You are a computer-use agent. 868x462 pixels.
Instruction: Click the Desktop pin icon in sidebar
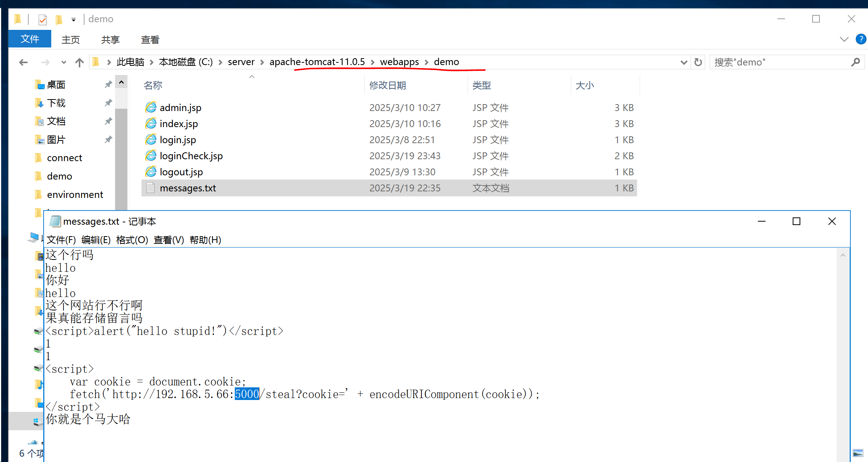[108, 85]
